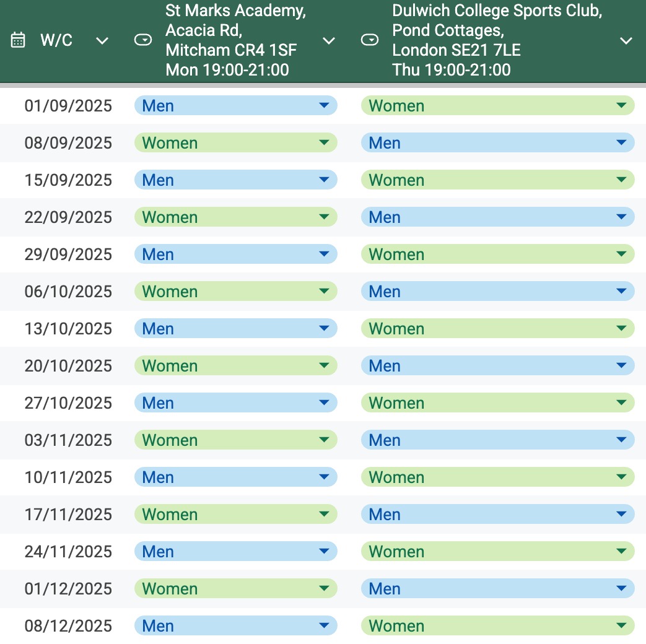Open St Marks Women chip for 03/11/2025
The image size is (646, 644).
[x=235, y=440]
